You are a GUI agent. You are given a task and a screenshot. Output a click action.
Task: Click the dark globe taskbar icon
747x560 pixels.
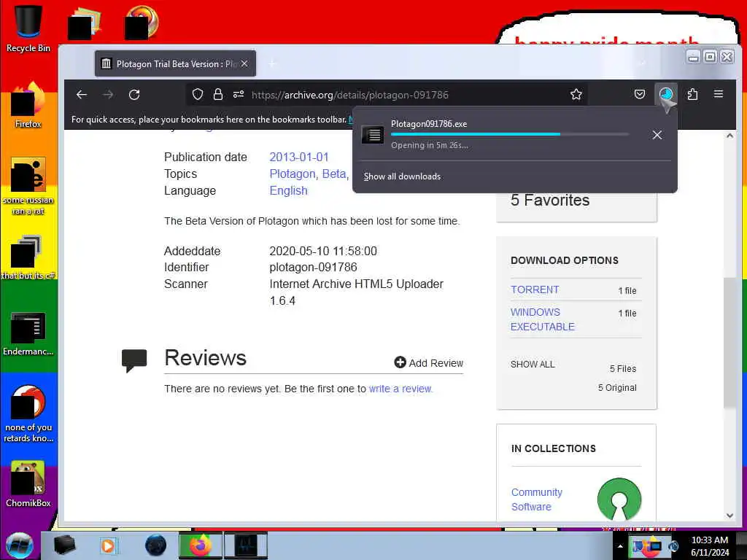(156, 545)
